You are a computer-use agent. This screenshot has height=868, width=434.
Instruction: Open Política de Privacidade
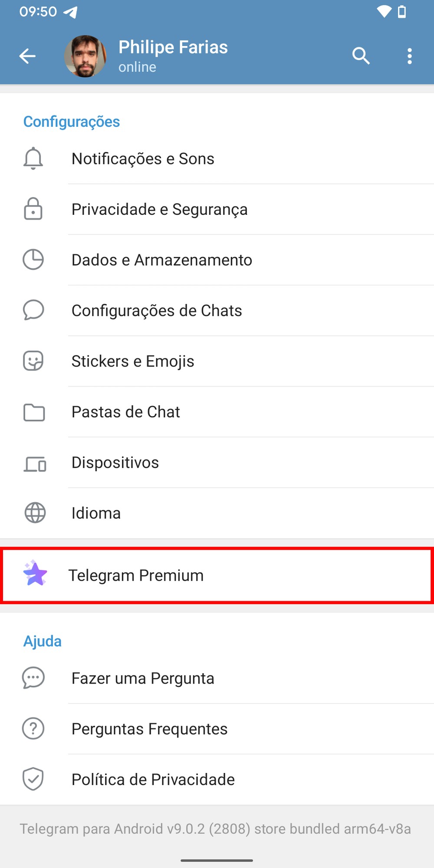[153, 779]
